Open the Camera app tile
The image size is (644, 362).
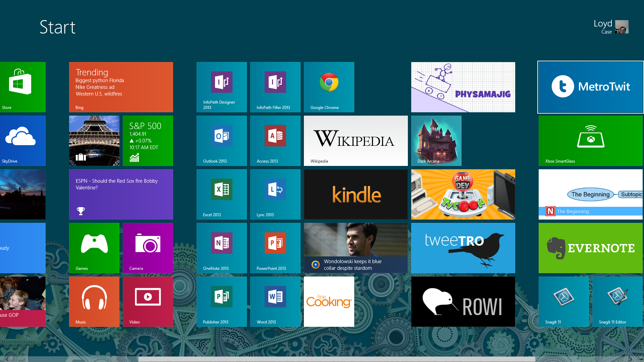coord(148,248)
